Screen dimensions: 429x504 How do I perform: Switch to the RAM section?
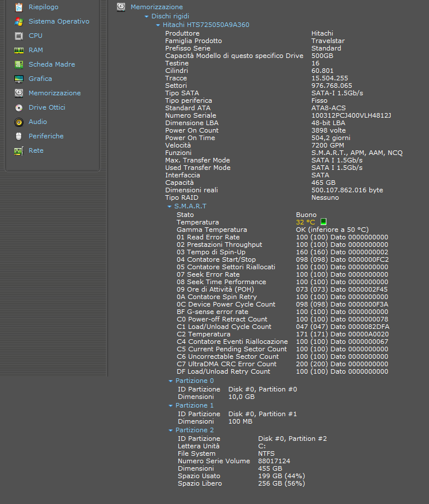pos(36,50)
